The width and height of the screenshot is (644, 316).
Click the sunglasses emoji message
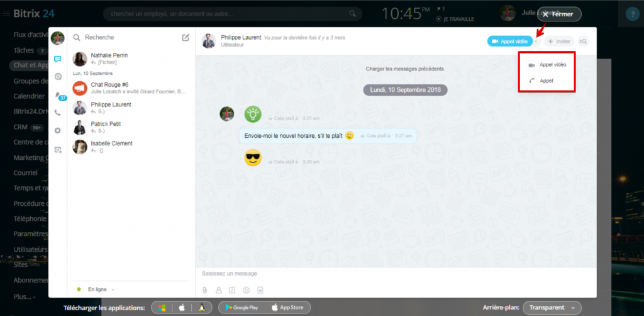pyautogui.click(x=253, y=158)
